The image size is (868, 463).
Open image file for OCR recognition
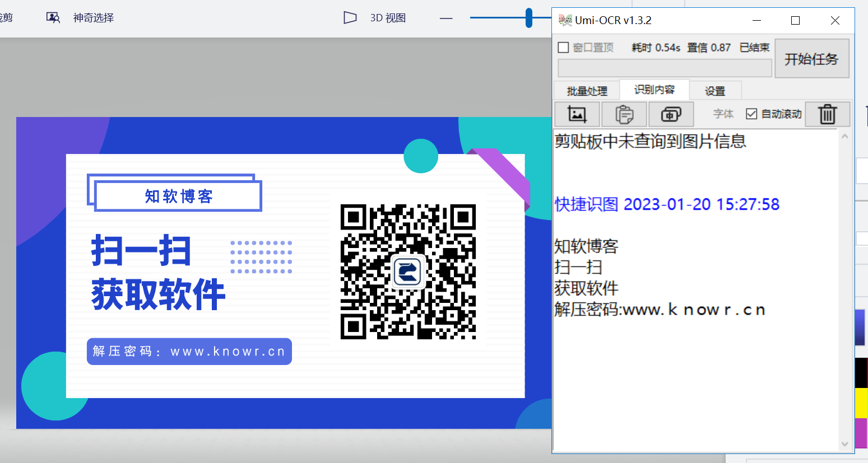coord(577,114)
